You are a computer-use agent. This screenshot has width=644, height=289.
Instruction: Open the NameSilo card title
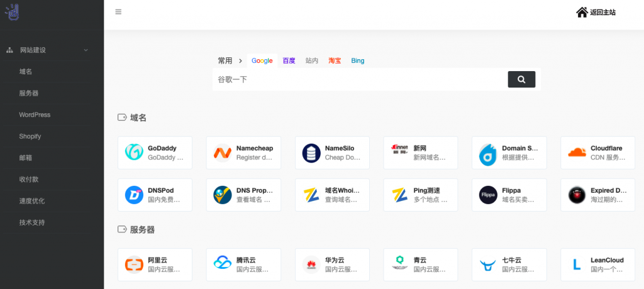[x=340, y=149]
